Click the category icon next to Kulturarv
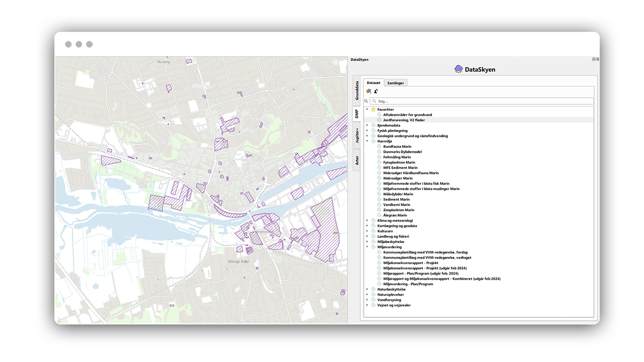Image resolution: width=644 pixels, height=362 pixels. click(373, 231)
